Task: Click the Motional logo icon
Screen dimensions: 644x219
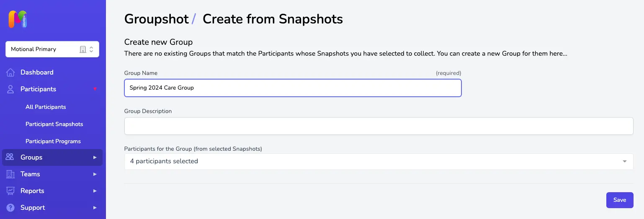Action: click(x=18, y=19)
